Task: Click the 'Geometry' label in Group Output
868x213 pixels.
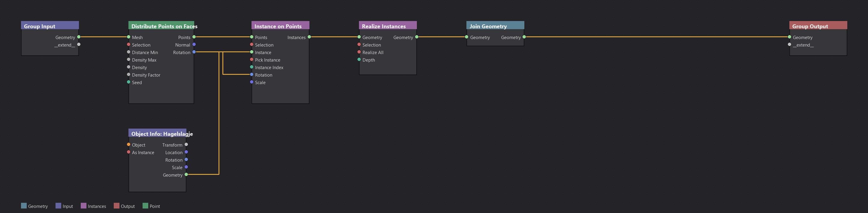Action: [803, 38]
